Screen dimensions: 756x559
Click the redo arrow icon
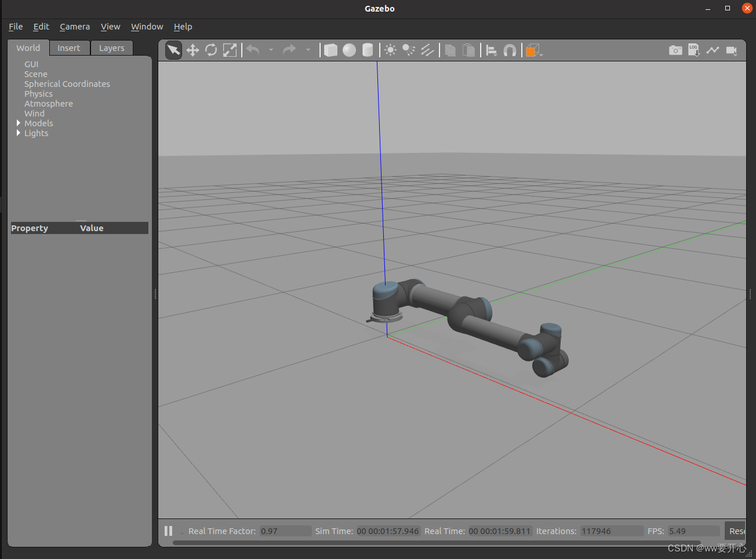(289, 50)
